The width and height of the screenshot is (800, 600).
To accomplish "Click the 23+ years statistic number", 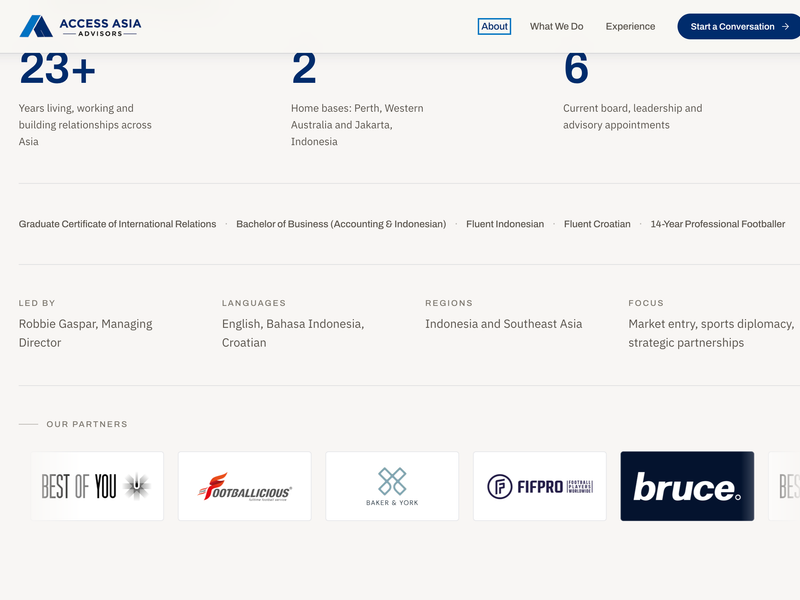I will (x=57, y=68).
